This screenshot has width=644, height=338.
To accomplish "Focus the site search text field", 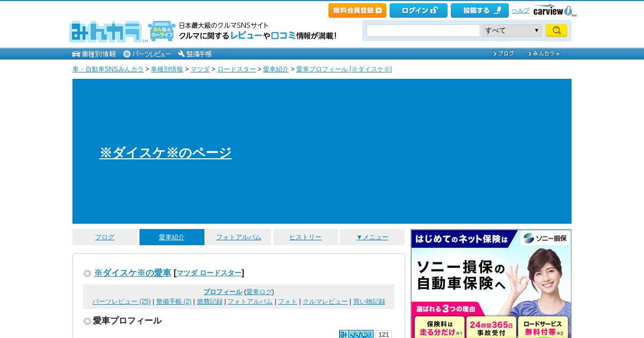I will tap(423, 31).
